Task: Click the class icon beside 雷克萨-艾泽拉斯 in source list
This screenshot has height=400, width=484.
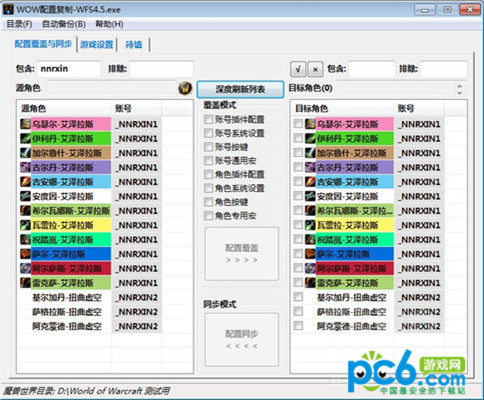Action: click(25, 283)
